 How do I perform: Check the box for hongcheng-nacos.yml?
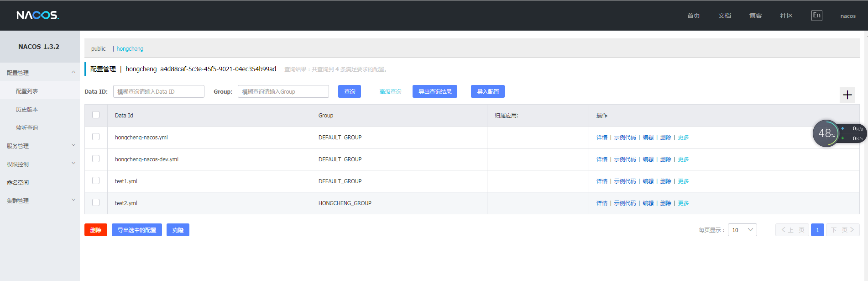pyautogui.click(x=96, y=137)
